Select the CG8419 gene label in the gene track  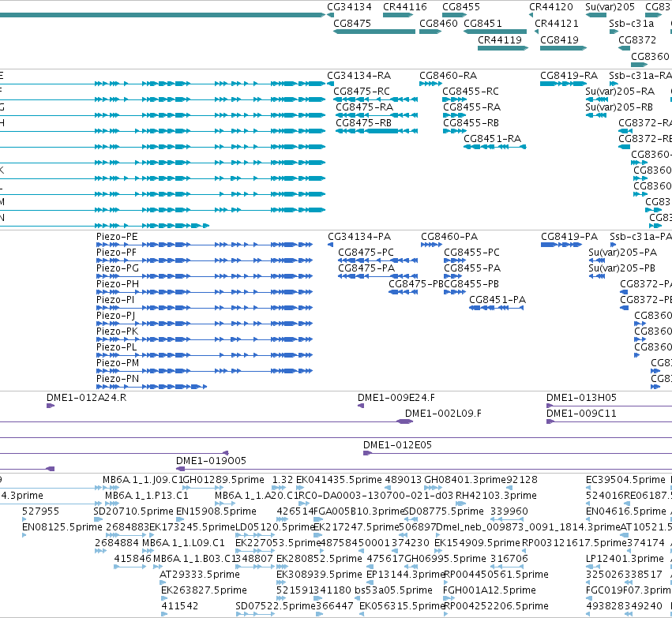click(x=559, y=40)
